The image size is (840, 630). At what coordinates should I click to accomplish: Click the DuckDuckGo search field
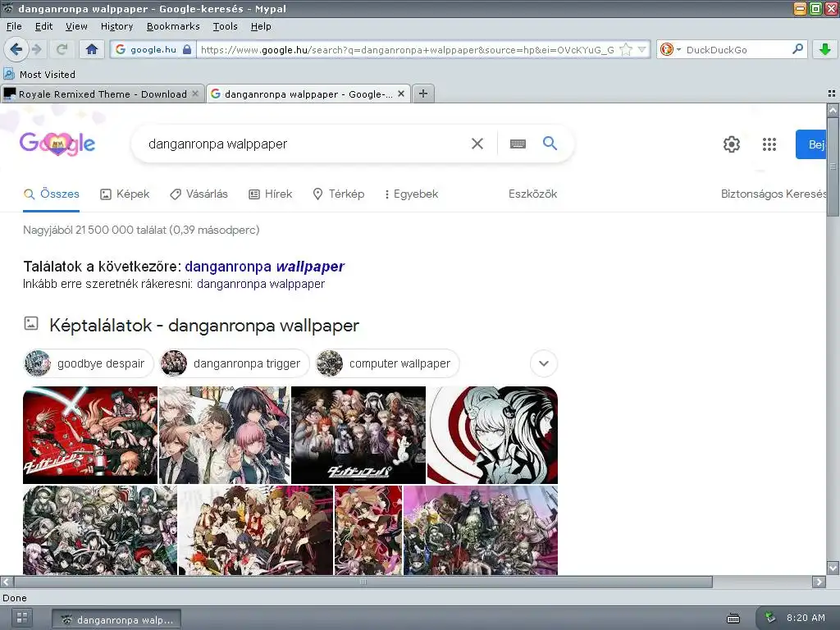tap(737, 50)
